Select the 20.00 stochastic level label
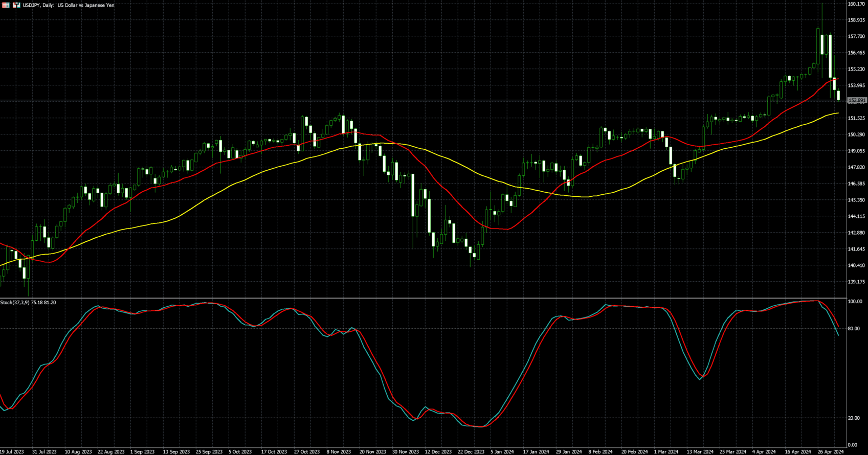 [x=853, y=418]
